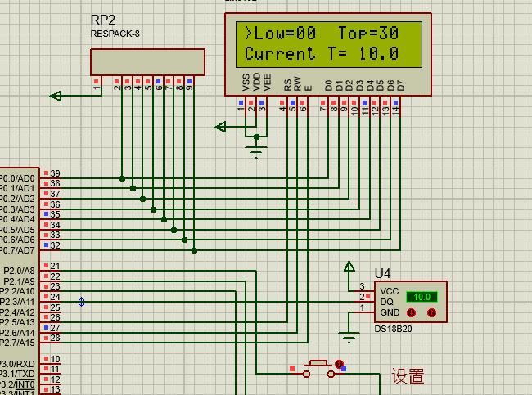Viewport: 532px width, 395px height.
Task: Click the LCD D7 pin label
Action: tap(401, 86)
